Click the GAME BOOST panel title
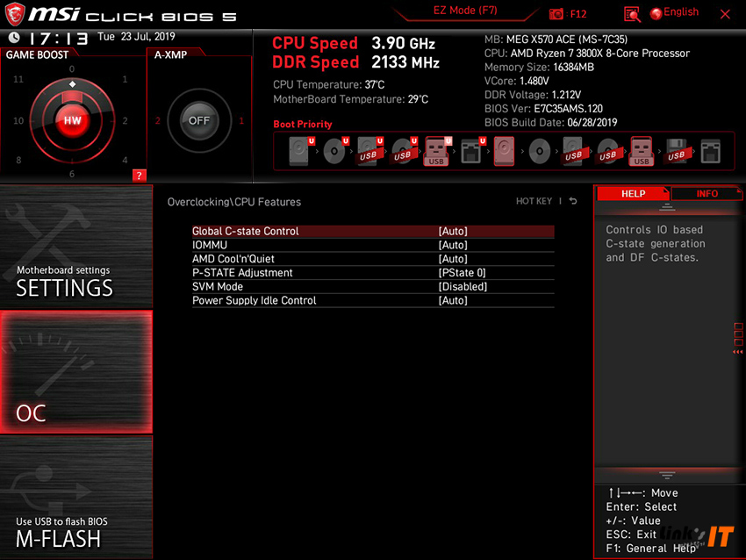Screen dimensions: 746x560 coord(37,54)
